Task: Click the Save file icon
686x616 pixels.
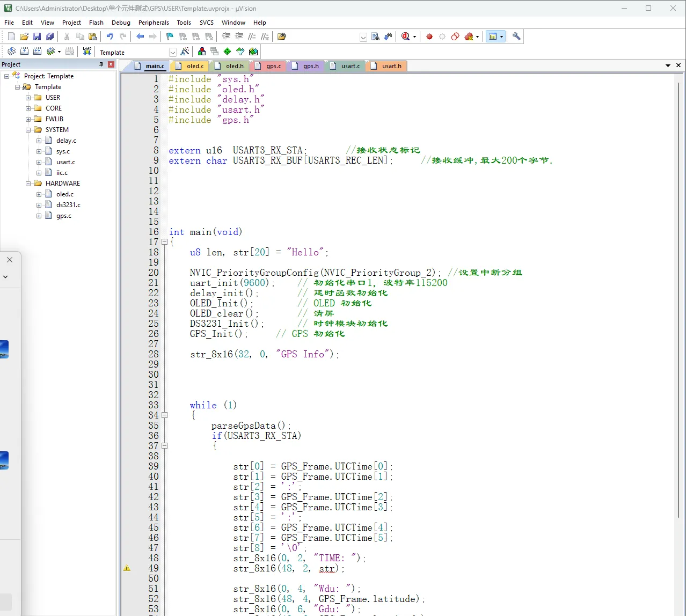Action: tap(37, 36)
